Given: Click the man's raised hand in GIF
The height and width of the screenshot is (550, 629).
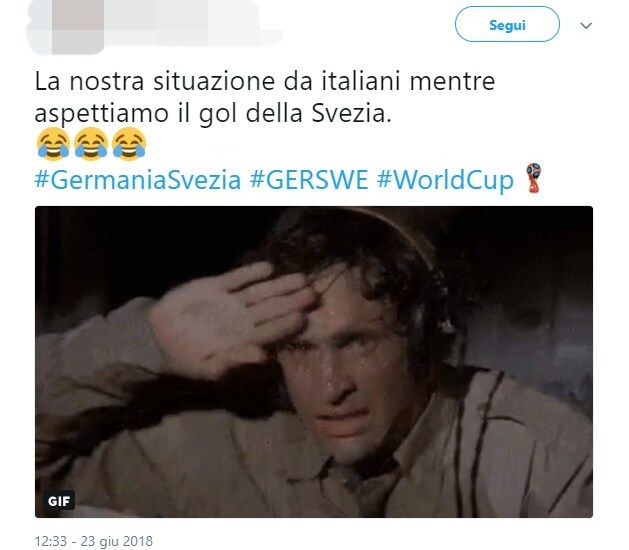Looking at the screenshot, I should coord(233,315).
